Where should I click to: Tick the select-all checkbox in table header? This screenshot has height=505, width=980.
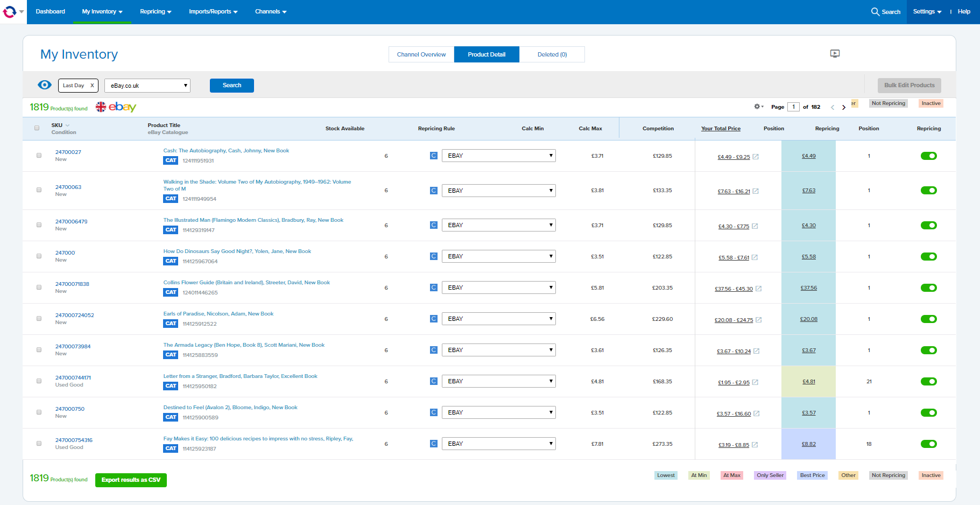coord(37,128)
